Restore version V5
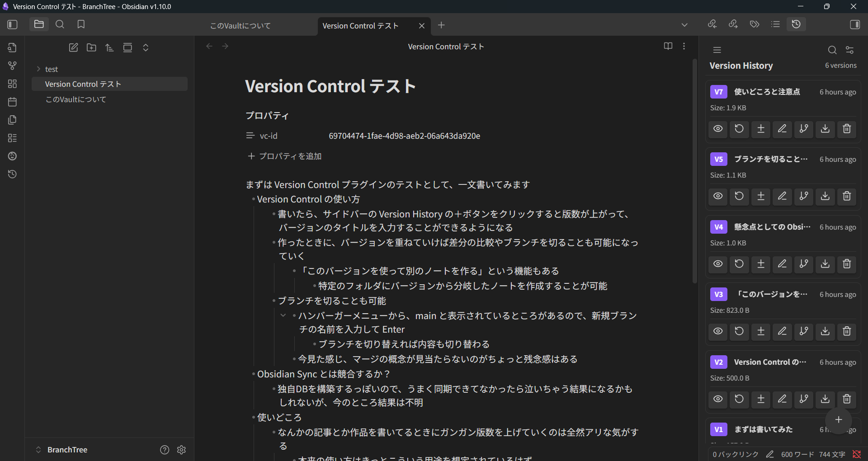 tap(739, 196)
